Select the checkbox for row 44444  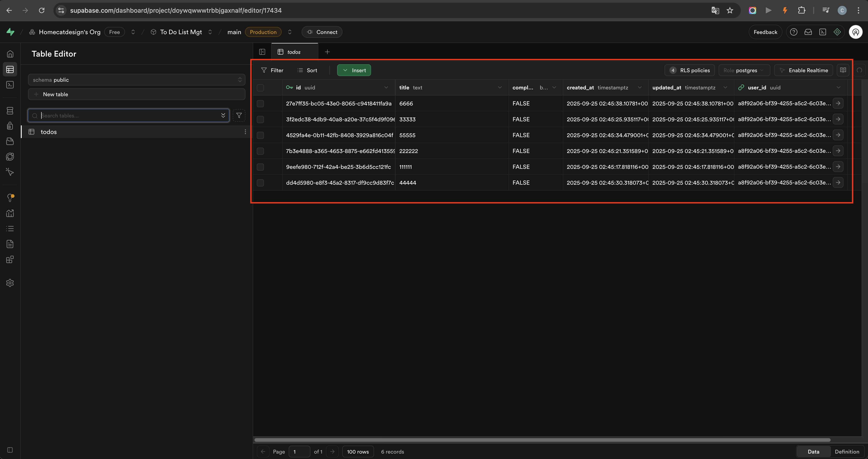tap(260, 183)
